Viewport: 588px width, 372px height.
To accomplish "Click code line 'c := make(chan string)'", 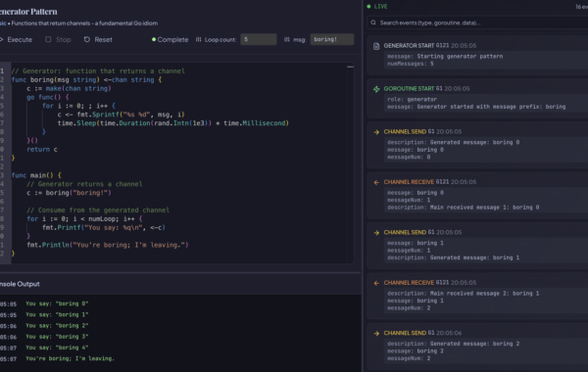I will click(x=69, y=88).
